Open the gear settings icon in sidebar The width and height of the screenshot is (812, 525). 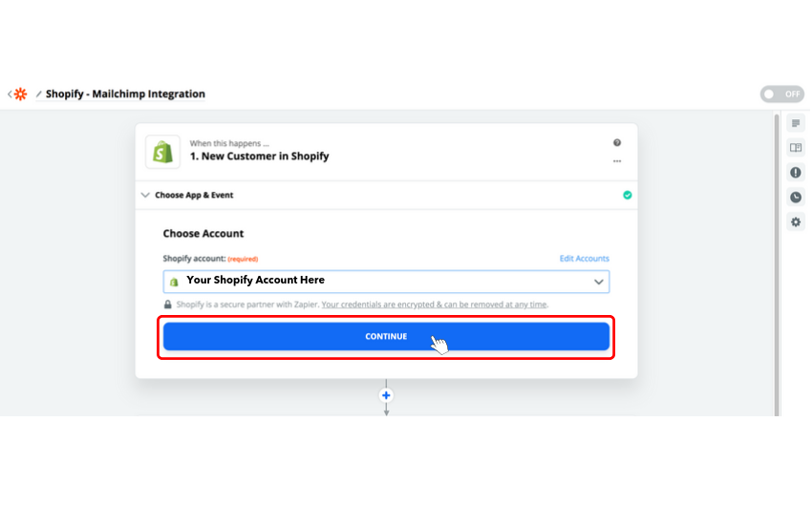point(796,221)
